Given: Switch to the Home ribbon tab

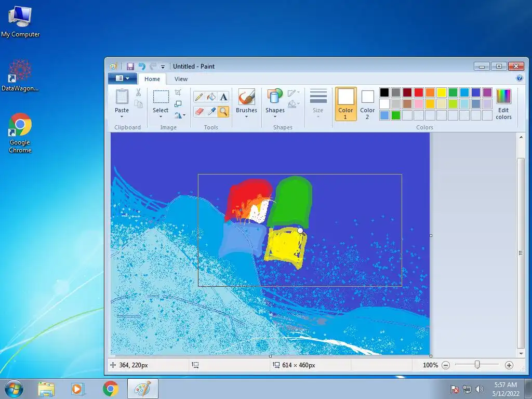Looking at the screenshot, I should (152, 79).
